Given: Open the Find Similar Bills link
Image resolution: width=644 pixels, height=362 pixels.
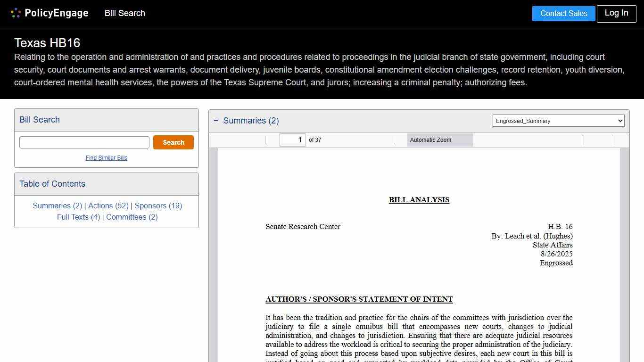Looking at the screenshot, I should (107, 158).
